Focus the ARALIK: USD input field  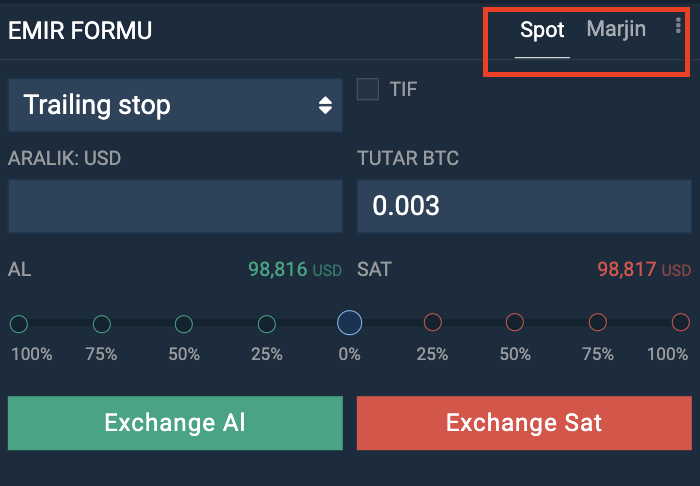point(175,206)
